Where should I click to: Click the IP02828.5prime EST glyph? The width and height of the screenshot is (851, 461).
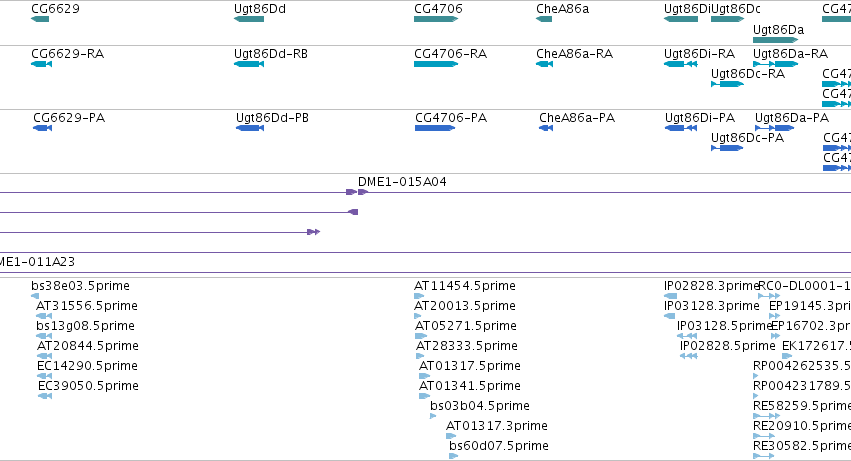pos(689,356)
